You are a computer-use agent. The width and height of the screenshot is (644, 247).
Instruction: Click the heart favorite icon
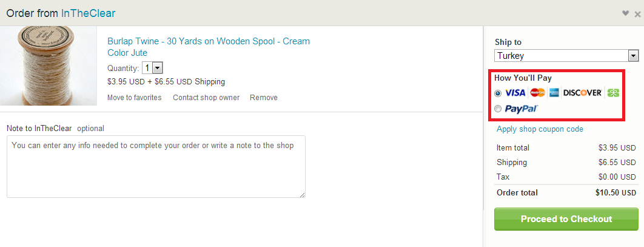[x=626, y=13]
